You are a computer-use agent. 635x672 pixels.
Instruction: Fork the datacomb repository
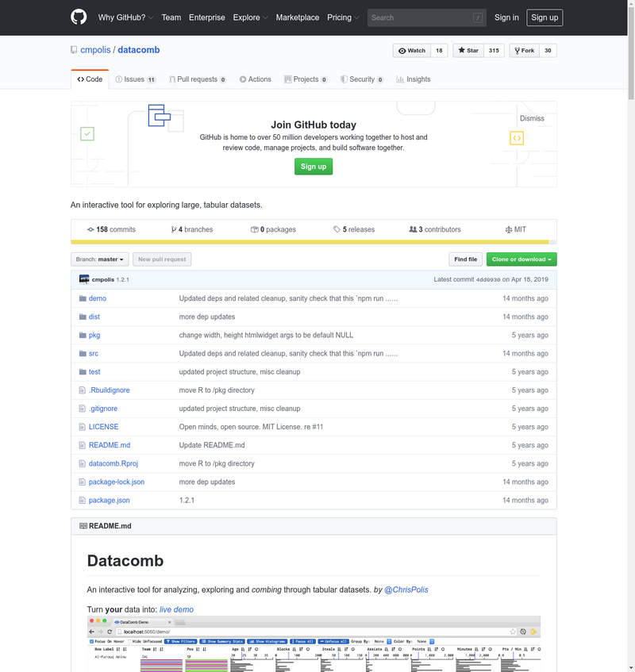coord(525,51)
